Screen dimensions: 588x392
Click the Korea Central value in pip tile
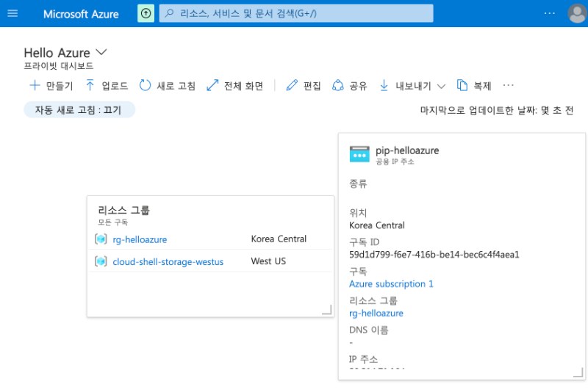tap(377, 225)
